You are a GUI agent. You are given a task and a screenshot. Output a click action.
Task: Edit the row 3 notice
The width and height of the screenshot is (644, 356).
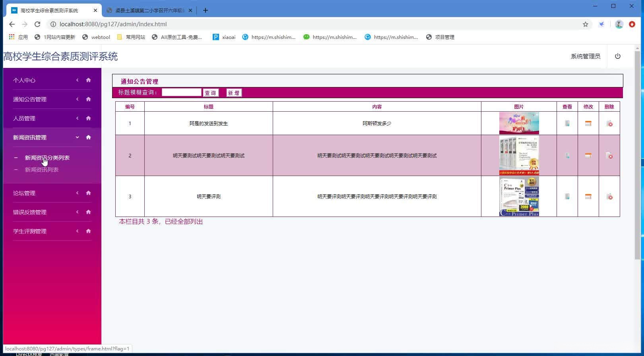click(x=588, y=196)
